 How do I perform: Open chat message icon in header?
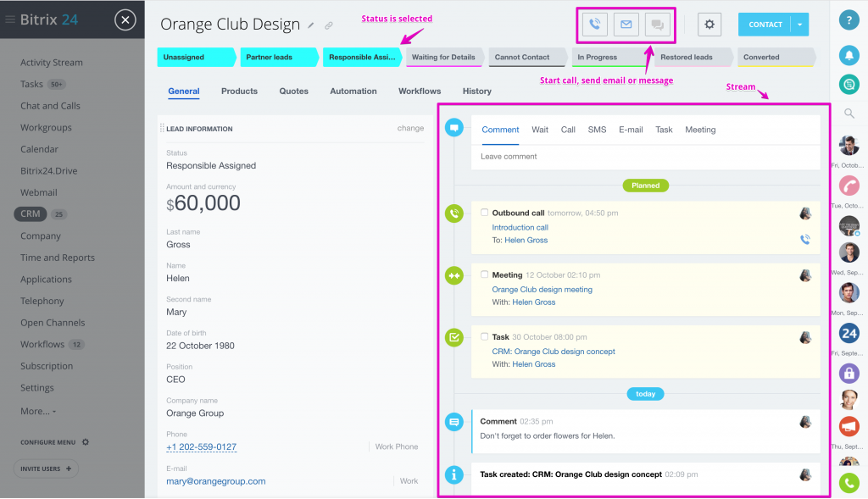[x=657, y=25]
